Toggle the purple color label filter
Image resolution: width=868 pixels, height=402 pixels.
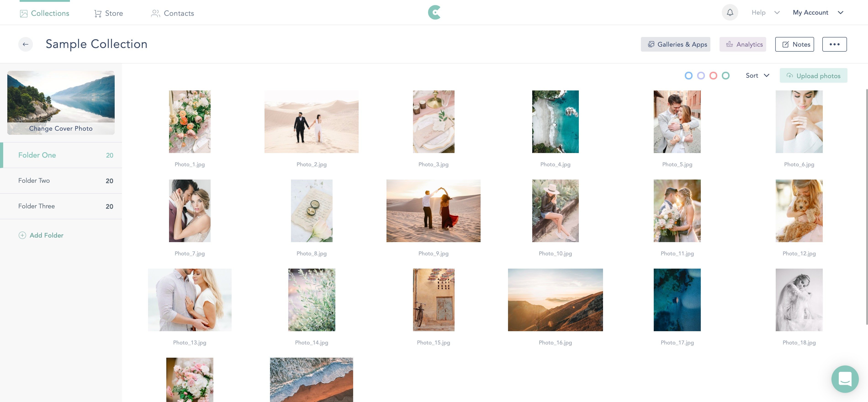[x=701, y=75]
